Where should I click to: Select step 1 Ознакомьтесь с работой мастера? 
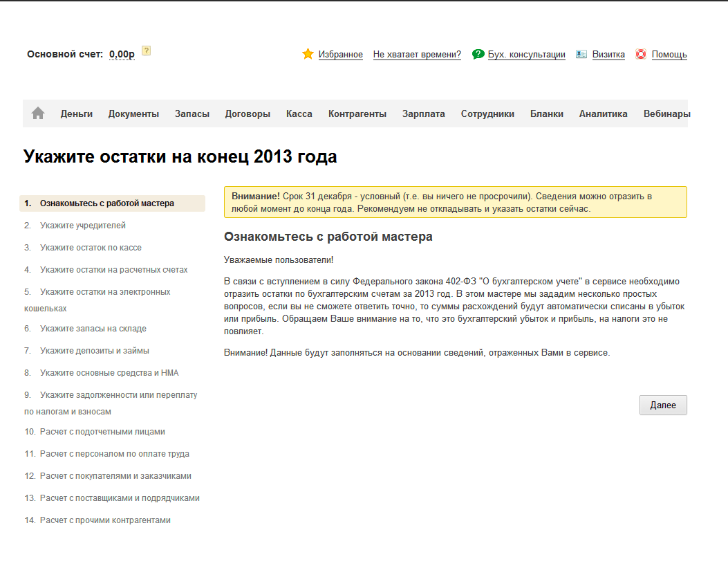tap(113, 203)
